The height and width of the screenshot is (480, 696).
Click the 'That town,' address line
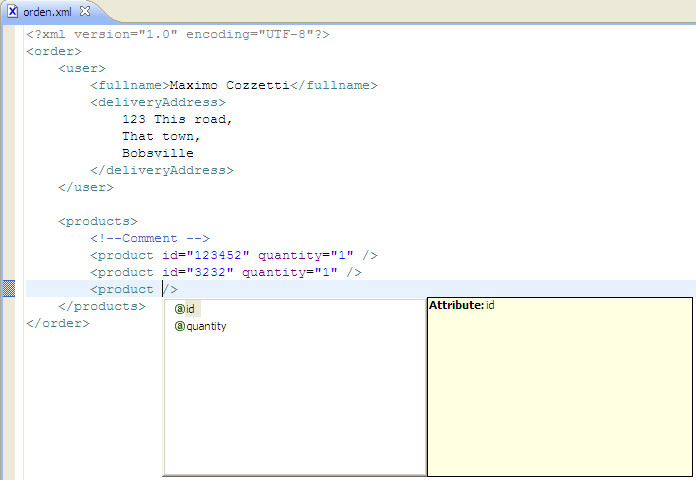tap(161, 136)
